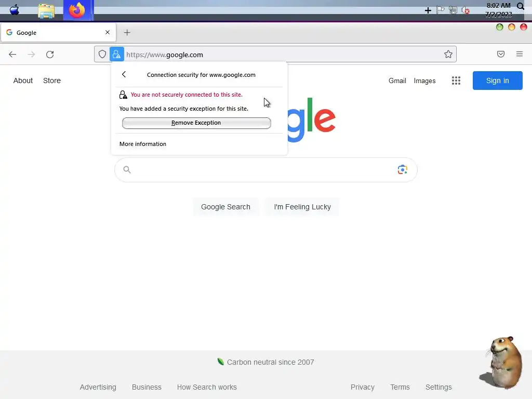This screenshot has width=532, height=399.
Task: Open the Settings footer menu
Action: (438, 387)
